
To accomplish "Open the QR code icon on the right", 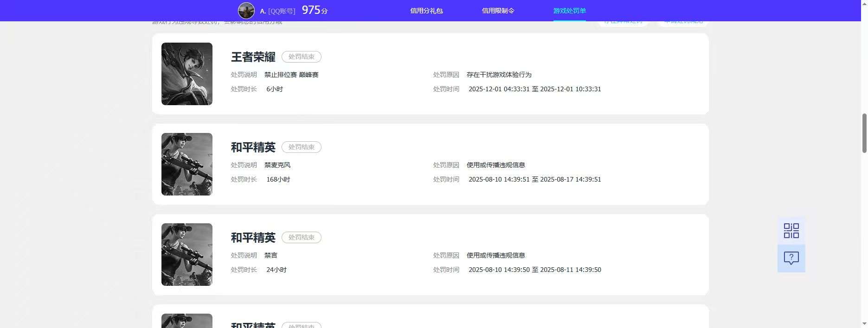I will click(791, 231).
